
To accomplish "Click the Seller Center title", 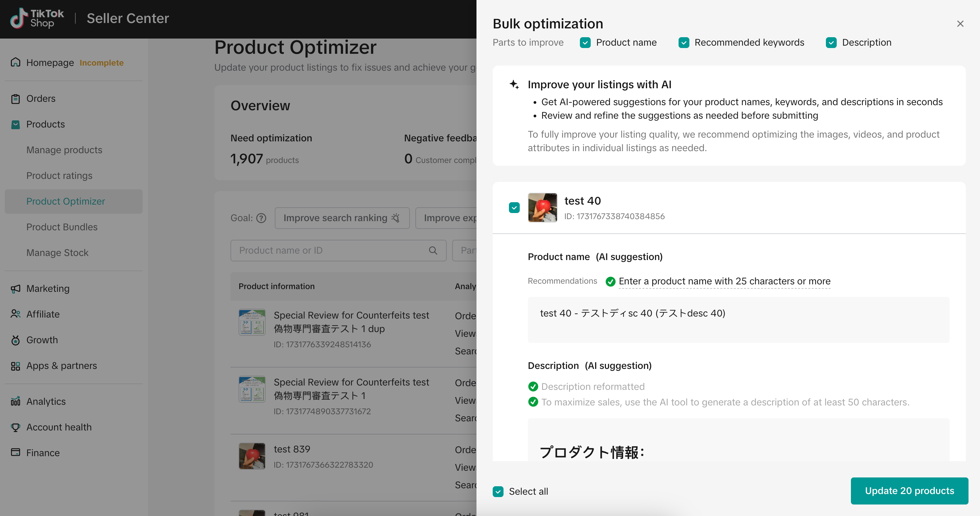I will point(128,18).
